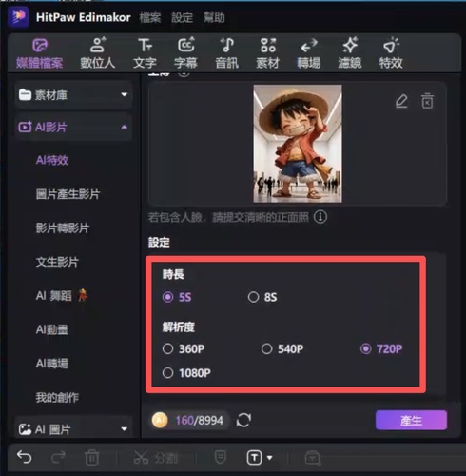
Task: Collapse the AI影片 section
Action: [x=73, y=127]
